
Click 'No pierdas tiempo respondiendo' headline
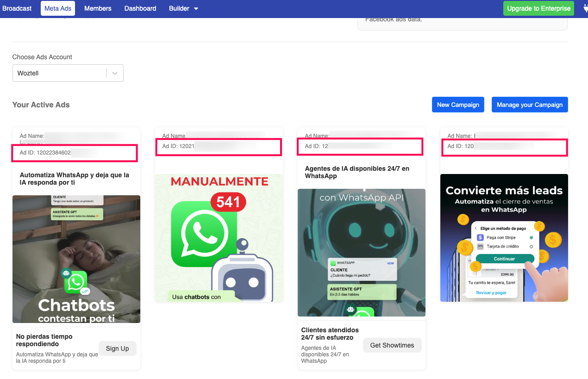[44, 340]
